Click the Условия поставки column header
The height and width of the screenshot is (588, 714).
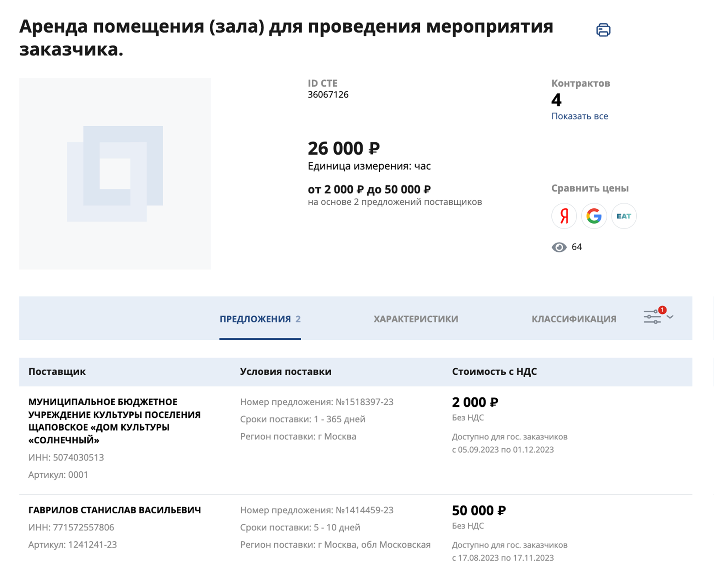coord(286,371)
